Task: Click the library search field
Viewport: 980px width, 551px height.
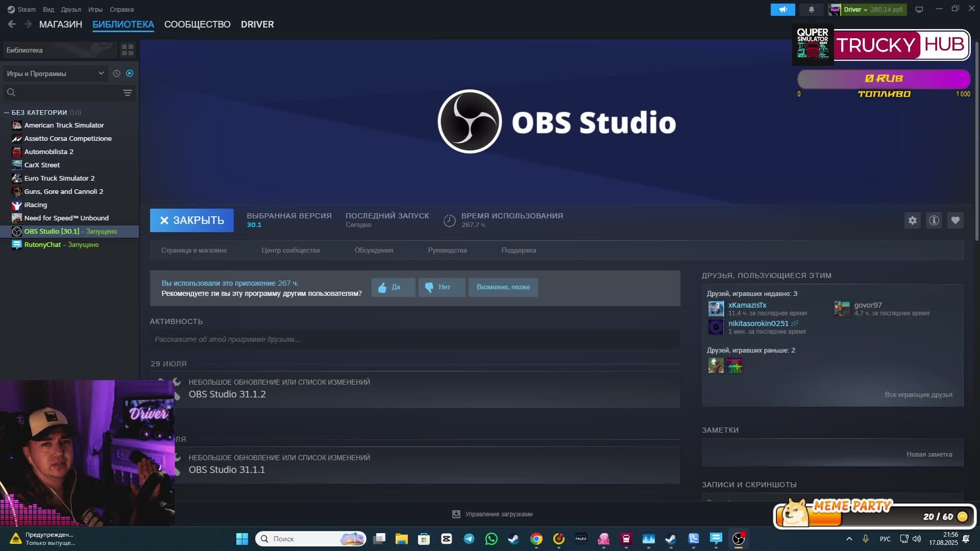Action: [x=66, y=92]
